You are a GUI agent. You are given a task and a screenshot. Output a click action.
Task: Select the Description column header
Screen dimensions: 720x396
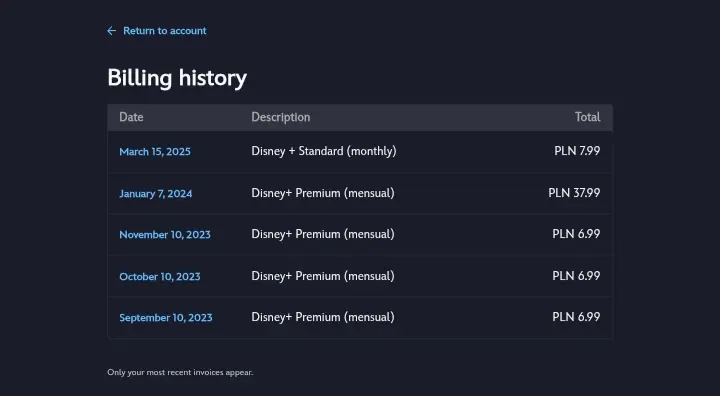pyautogui.click(x=281, y=117)
